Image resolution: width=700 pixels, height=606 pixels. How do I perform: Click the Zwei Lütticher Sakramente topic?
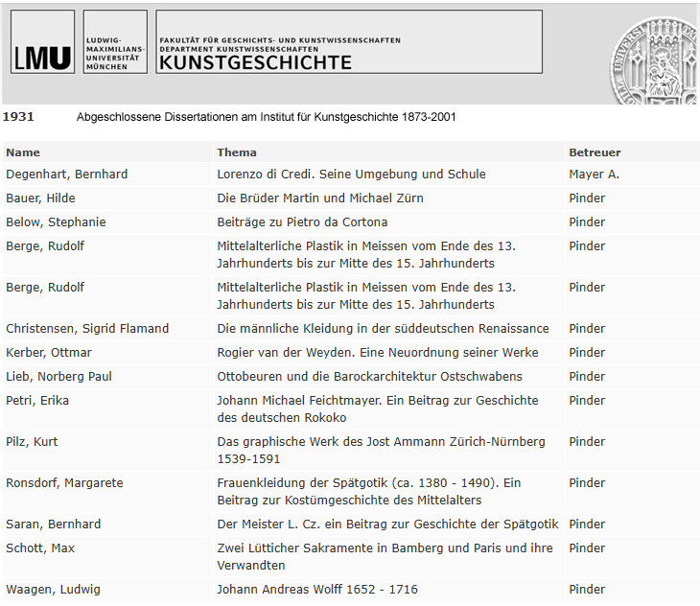pos(385,556)
